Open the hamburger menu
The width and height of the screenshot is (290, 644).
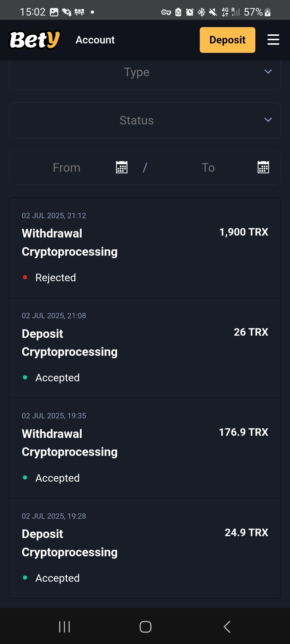(x=273, y=40)
